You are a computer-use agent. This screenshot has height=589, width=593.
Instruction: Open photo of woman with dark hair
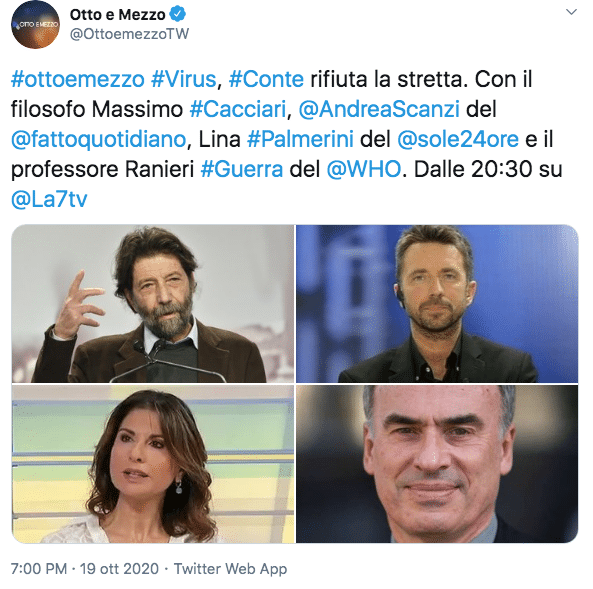[153, 464]
